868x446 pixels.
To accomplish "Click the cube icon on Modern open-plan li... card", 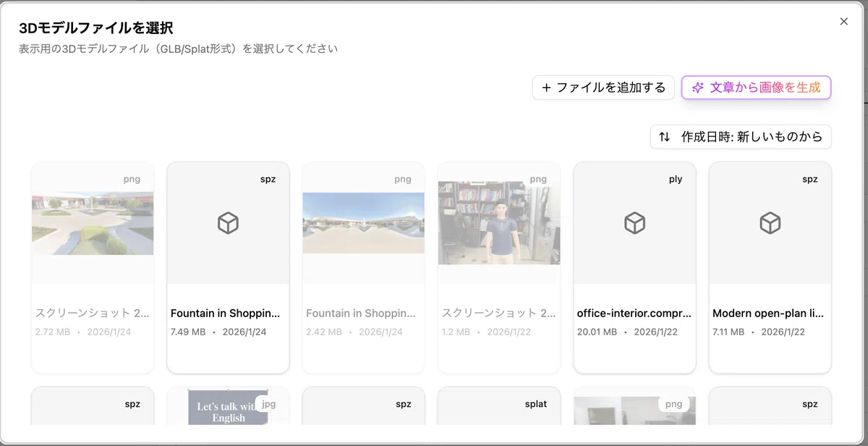I will [x=770, y=223].
